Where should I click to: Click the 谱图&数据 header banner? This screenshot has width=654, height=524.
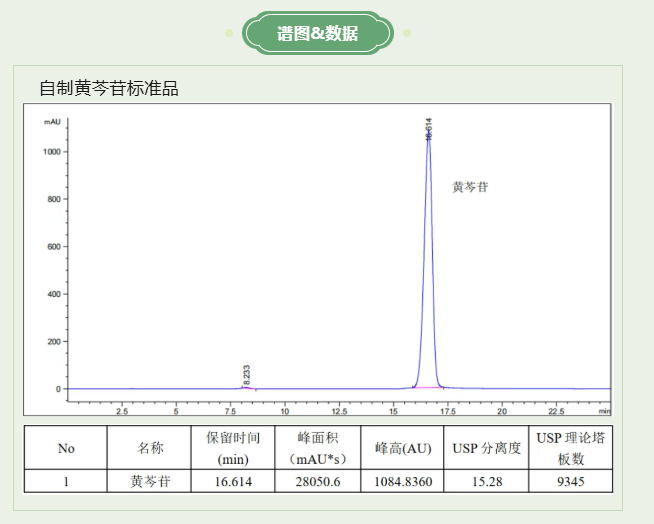pyautogui.click(x=318, y=34)
